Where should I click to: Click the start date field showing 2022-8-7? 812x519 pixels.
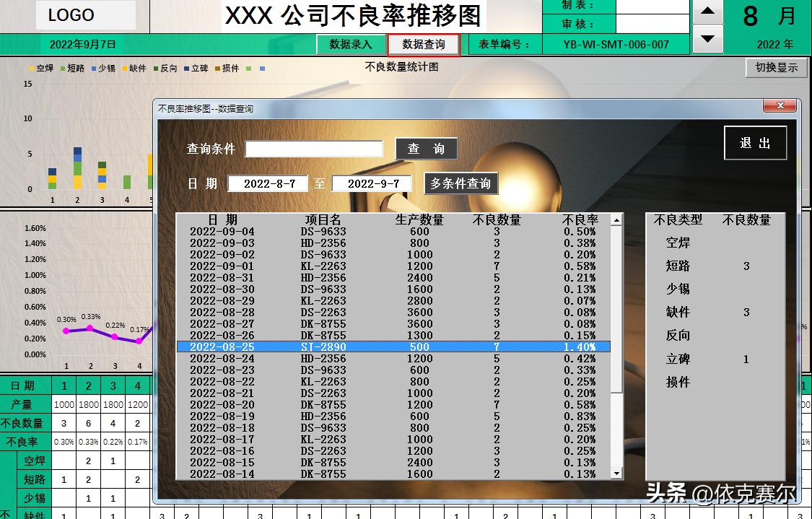(x=268, y=183)
